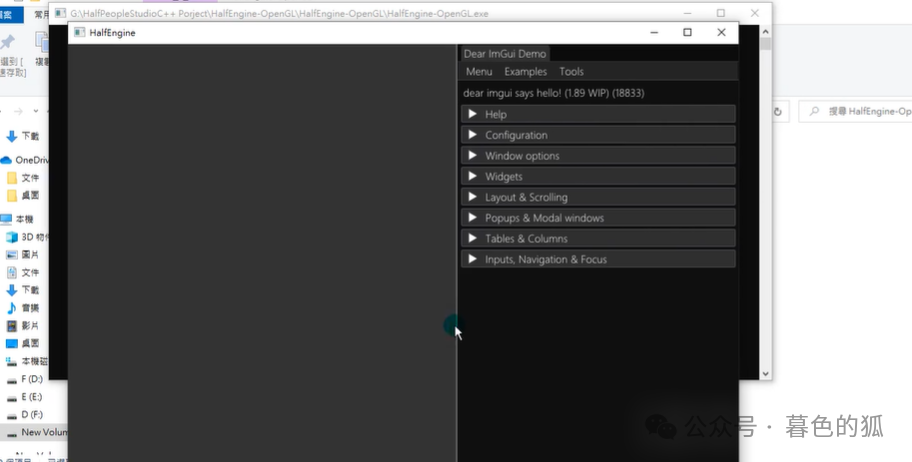Open the Widgets collapsing header

[x=598, y=176]
